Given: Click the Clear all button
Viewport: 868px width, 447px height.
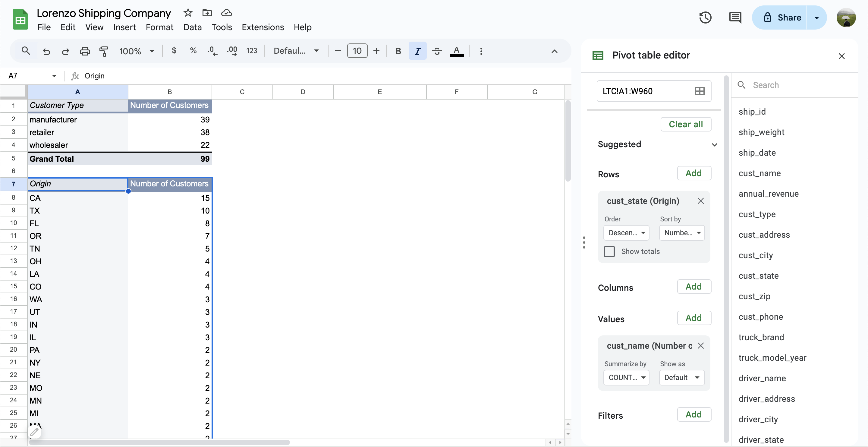Looking at the screenshot, I should (685, 124).
